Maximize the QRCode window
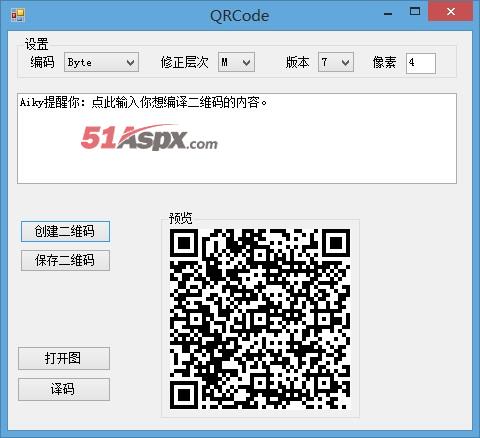Viewport: 480px width, 438px height. tap(415, 12)
